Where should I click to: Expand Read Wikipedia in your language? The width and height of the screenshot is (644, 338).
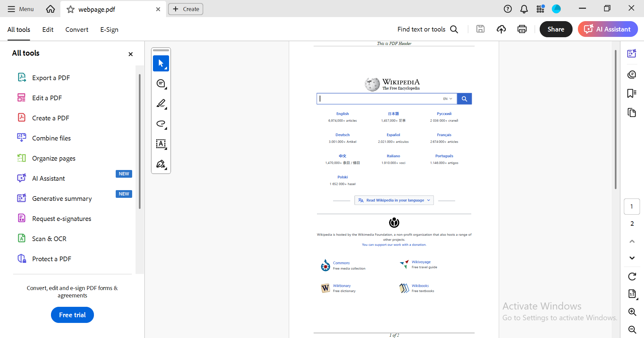pos(394,200)
